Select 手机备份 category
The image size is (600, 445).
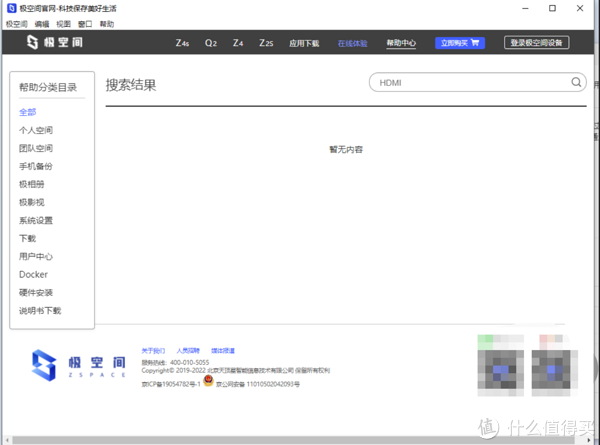[36, 166]
